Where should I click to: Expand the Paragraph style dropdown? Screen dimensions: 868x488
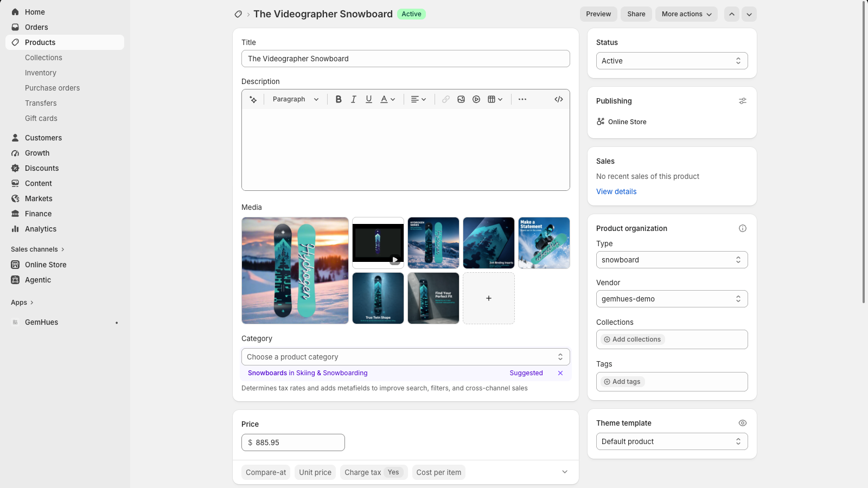pyautogui.click(x=296, y=99)
